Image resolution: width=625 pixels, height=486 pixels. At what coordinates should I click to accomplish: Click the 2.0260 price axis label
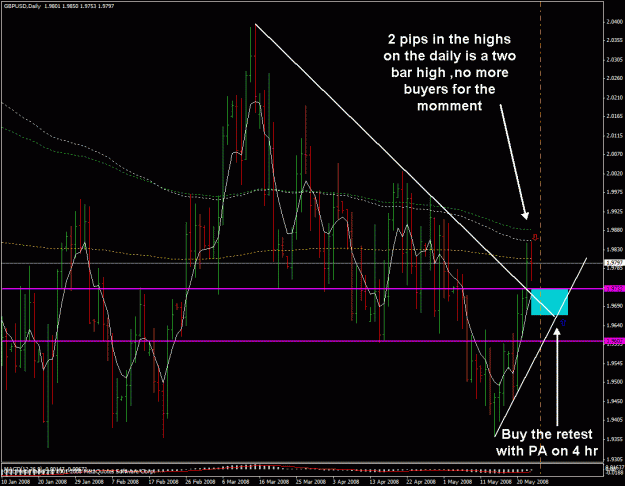click(x=614, y=78)
